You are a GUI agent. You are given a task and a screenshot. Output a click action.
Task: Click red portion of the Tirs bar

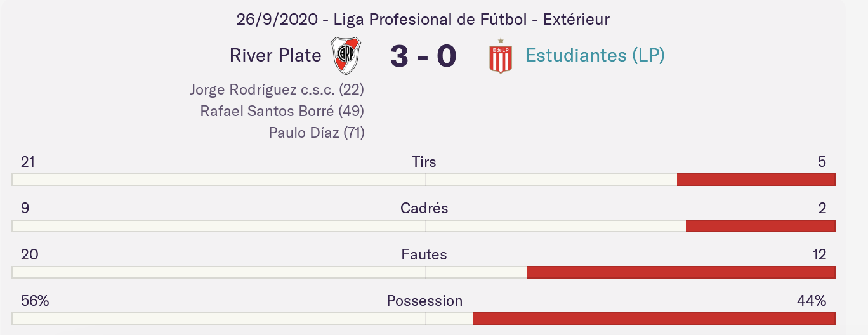click(756, 180)
